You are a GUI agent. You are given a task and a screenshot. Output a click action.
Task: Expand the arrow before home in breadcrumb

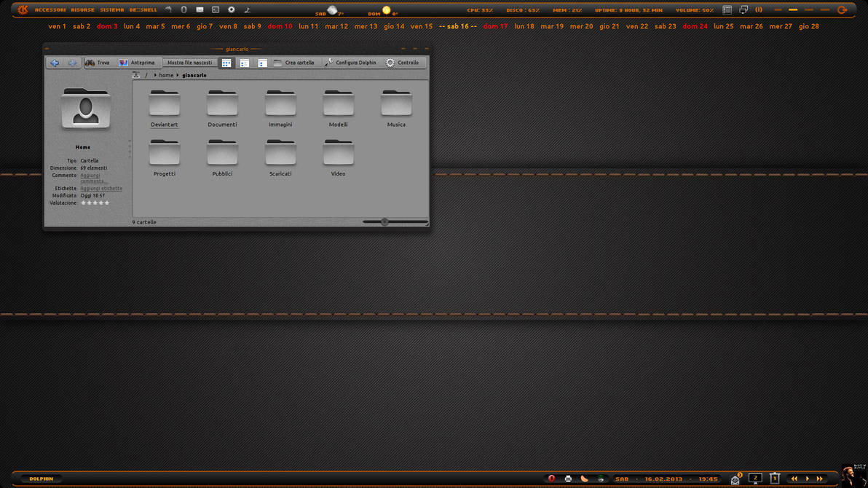pyautogui.click(x=155, y=75)
